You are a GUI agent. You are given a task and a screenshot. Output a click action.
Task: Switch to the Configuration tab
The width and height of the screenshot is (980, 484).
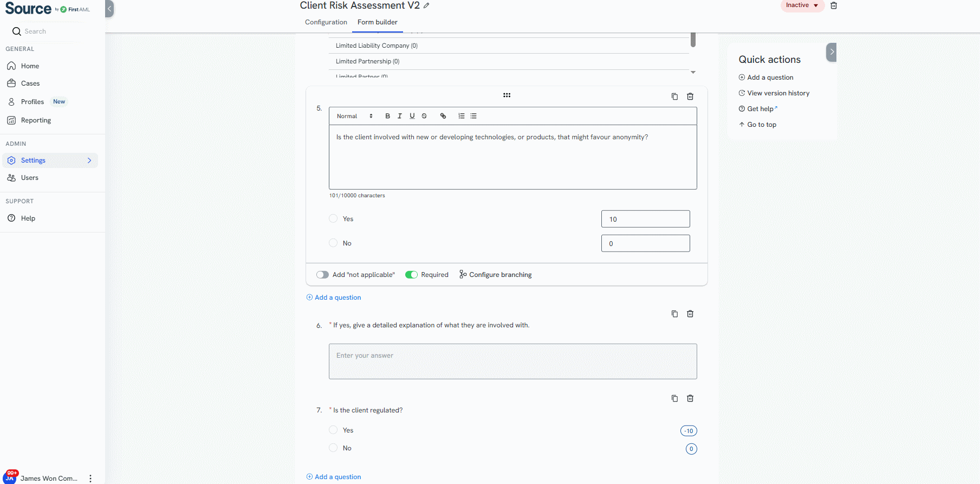point(326,22)
